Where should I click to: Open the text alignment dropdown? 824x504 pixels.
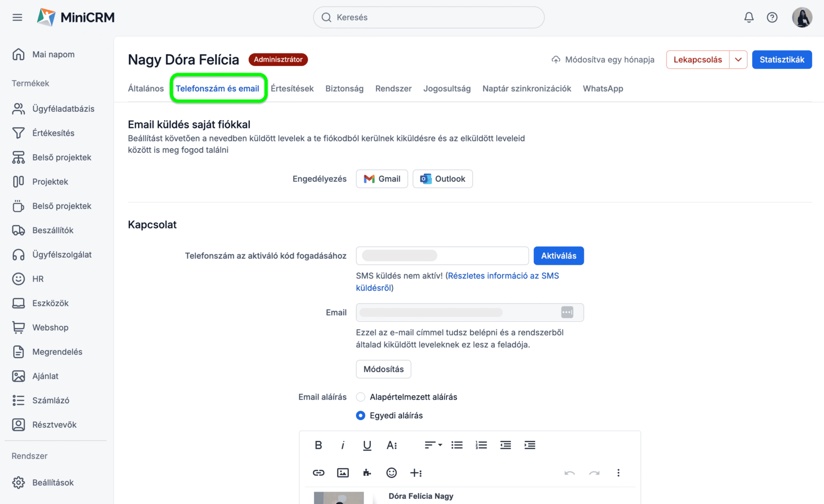[433, 445]
